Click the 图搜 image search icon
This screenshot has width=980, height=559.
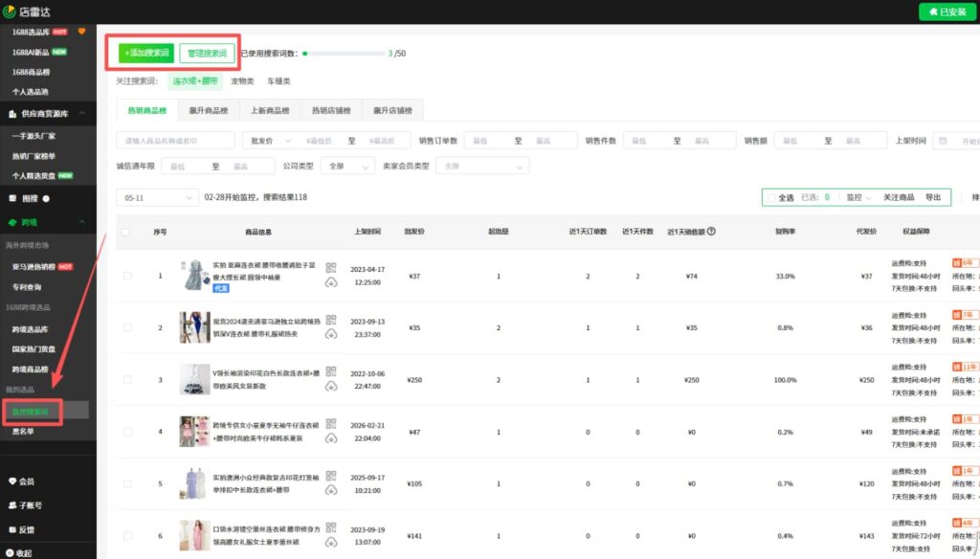click(x=12, y=198)
